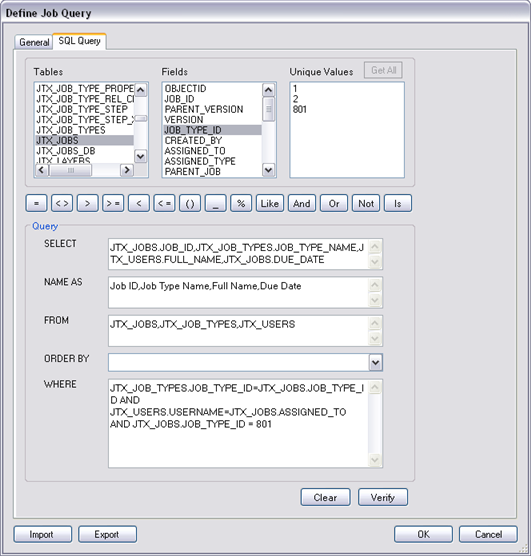Confirm the dialog with OK
Screen dimensions: 531x556
click(x=423, y=534)
